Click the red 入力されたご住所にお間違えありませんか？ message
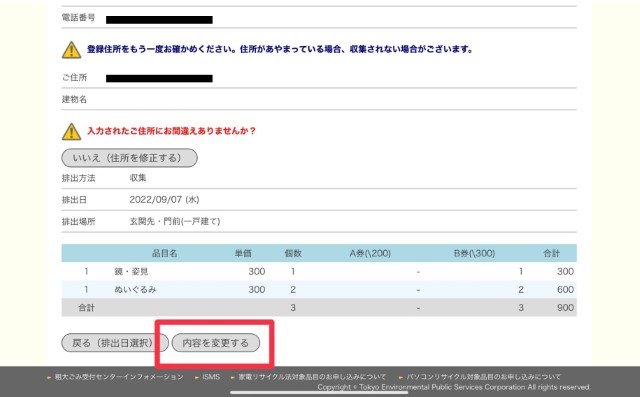The height and width of the screenshot is (397, 640). click(x=171, y=131)
